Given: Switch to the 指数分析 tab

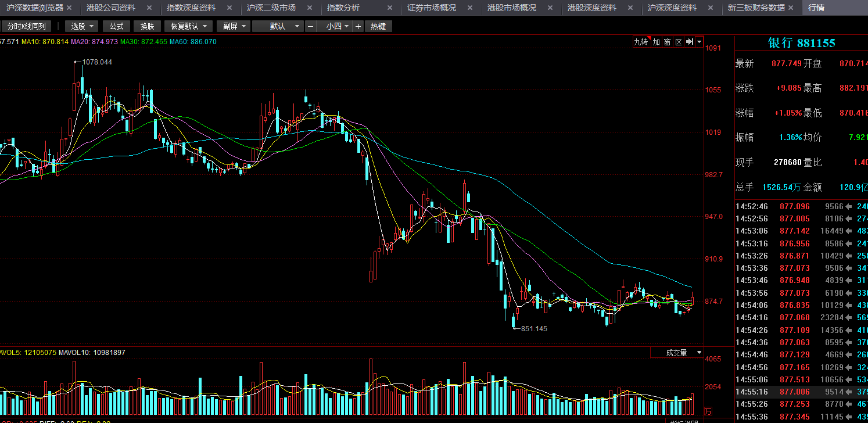Looking at the screenshot, I should point(343,8).
